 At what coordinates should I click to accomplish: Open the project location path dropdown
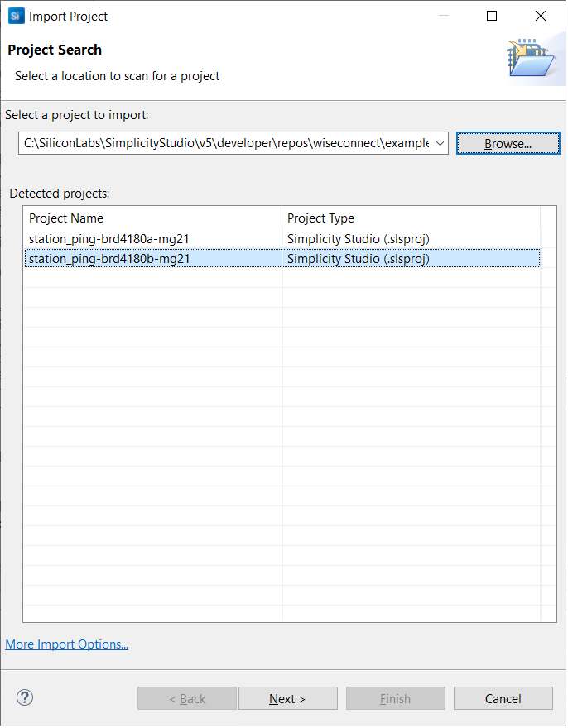[439, 142]
